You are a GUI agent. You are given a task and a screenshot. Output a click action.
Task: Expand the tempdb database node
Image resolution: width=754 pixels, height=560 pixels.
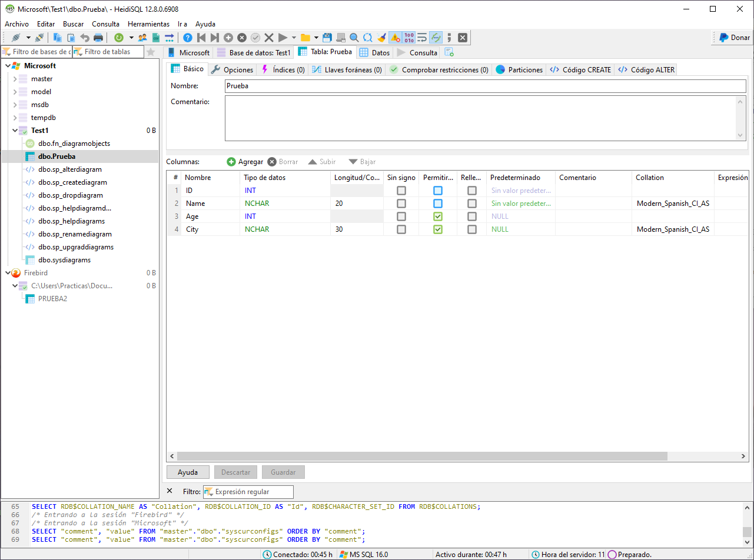tap(15, 118)
